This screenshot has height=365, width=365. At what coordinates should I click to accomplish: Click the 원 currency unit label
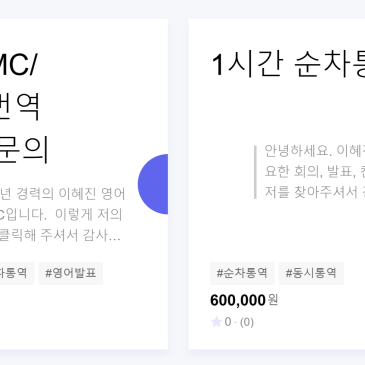(x=273, y=300)
